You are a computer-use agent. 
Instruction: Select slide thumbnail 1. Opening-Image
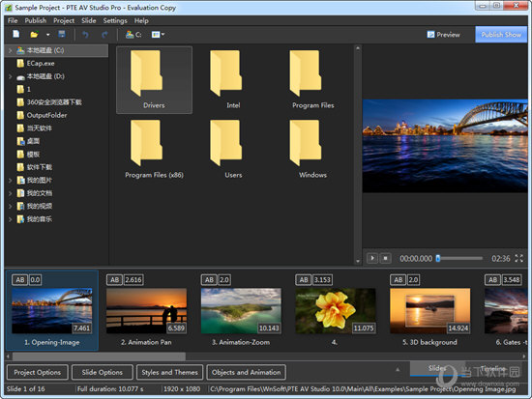[x=52, y=311]
